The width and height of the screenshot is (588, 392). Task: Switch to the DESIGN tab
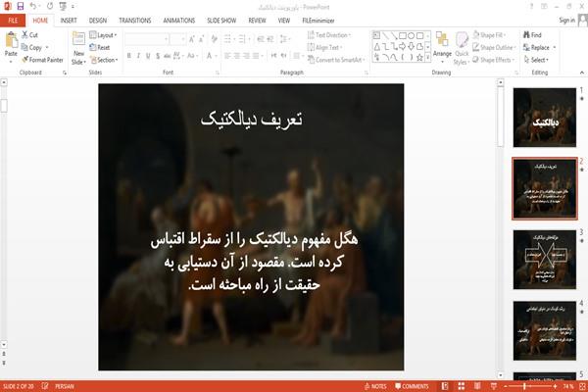pyautogui.click(x=98, y=21)
